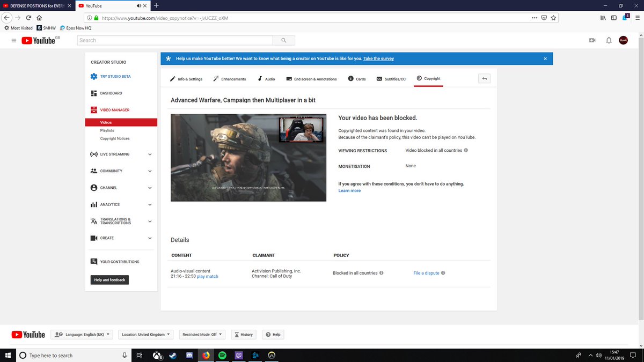644x362 pixels.
Task: Open the upload video camera icon
Action: (x=592, y=40)
